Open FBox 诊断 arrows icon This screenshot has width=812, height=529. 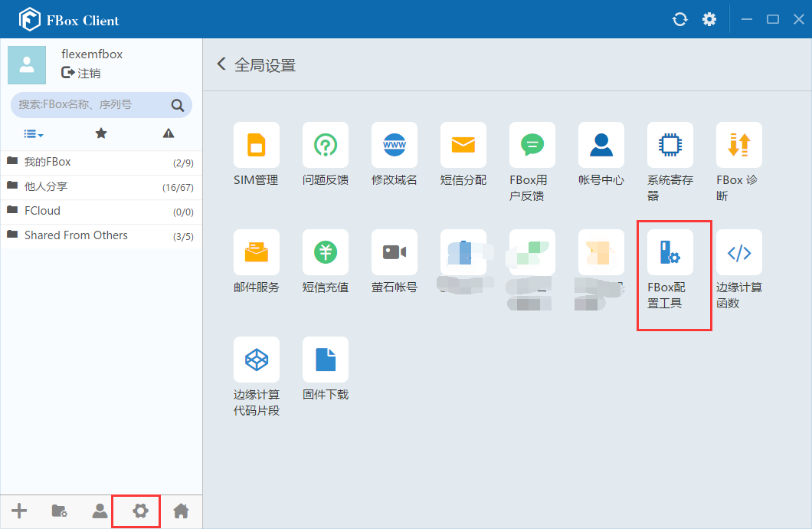click(x=738, y=145)
